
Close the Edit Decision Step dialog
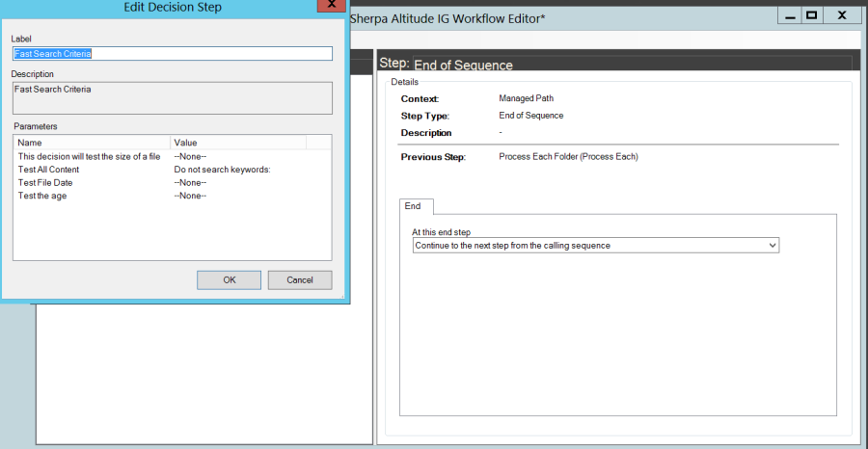tap(332, 8)
